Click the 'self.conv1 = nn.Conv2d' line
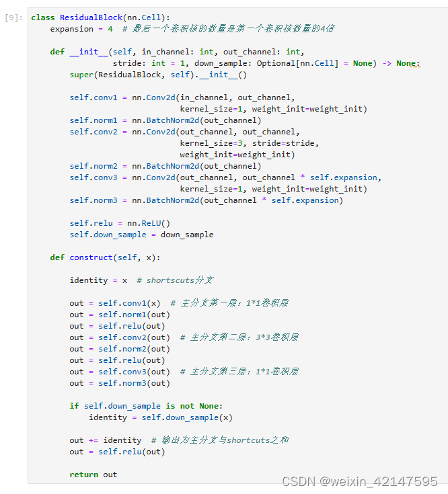Image resolution: width=448 pixels, height=494 pixels. click(182, 97)
